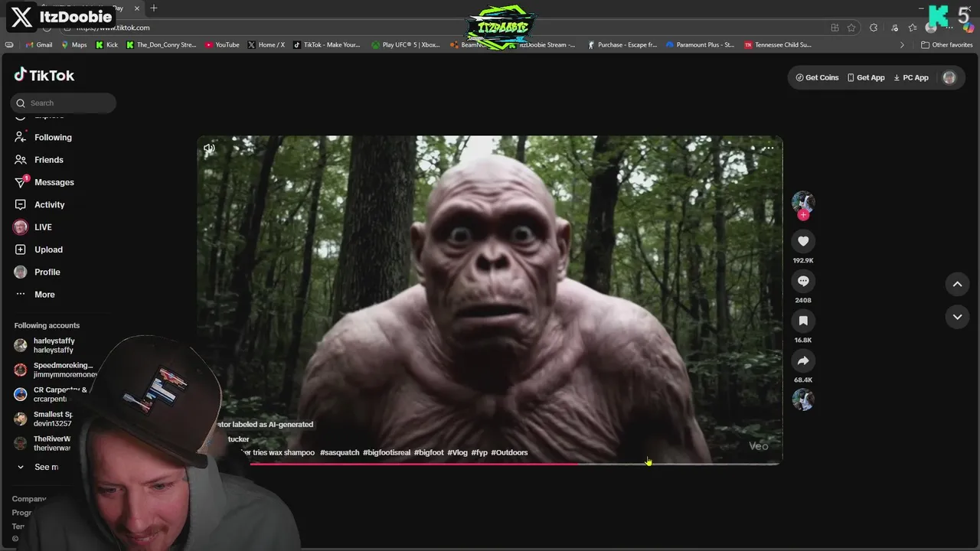Open a new browser tab with plus
This screenshot has height=551, width=980.
[154, 8]
